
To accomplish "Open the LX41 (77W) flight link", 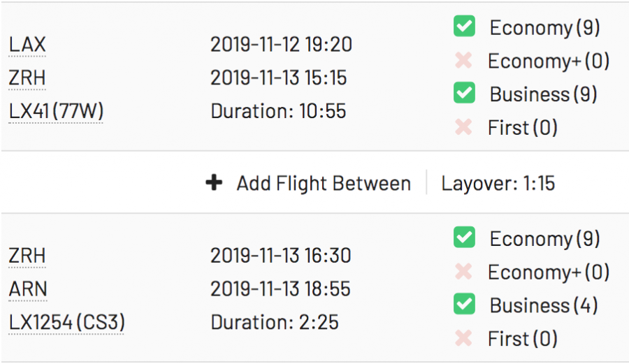I will (x=56, y=111).
